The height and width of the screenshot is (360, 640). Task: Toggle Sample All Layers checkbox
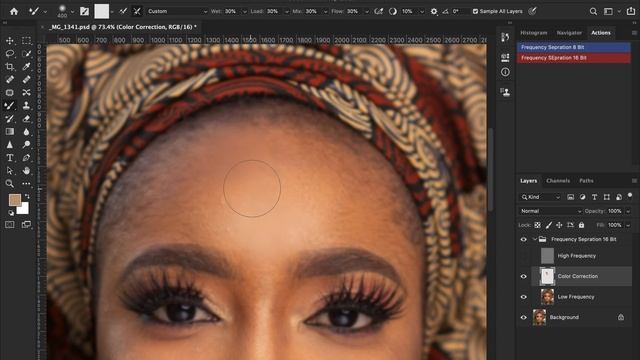[476, 11]
